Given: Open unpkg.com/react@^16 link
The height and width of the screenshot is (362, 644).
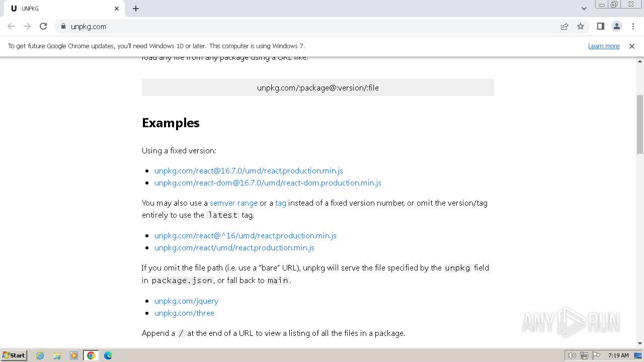Looking at the screenshot, I should coord(246,235).
